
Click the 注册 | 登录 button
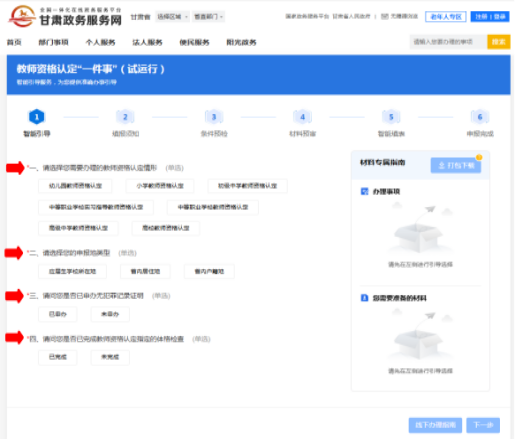point(490,17)
